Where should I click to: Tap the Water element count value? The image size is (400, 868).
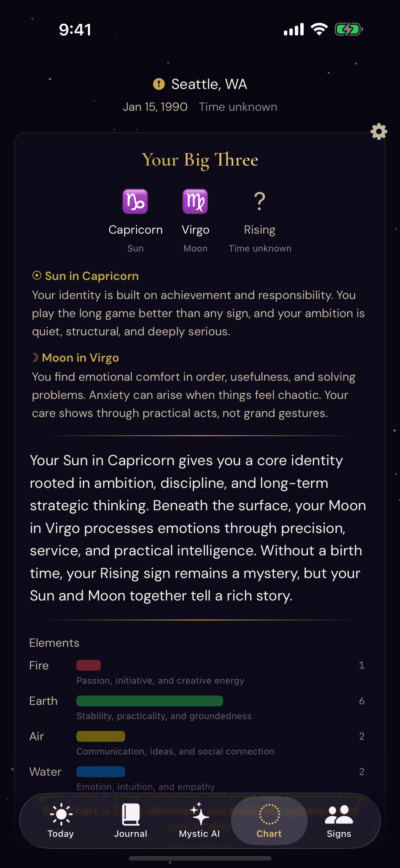[362, 772]
